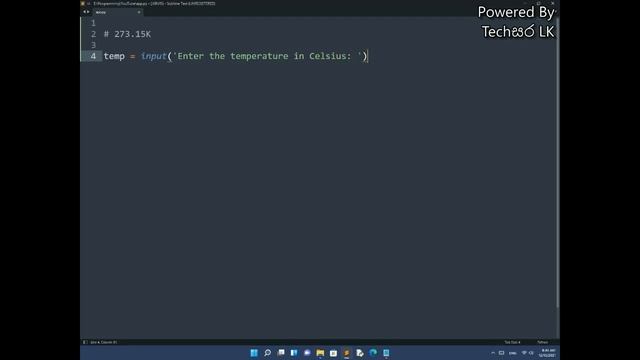Toggle the side bar icon in status bar
640x360 pixels.
pos(85,342)
